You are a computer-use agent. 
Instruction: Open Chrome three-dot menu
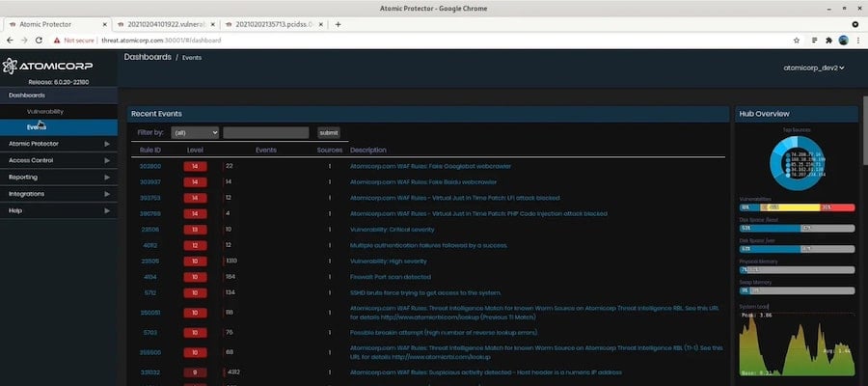[x=857, y=41]
